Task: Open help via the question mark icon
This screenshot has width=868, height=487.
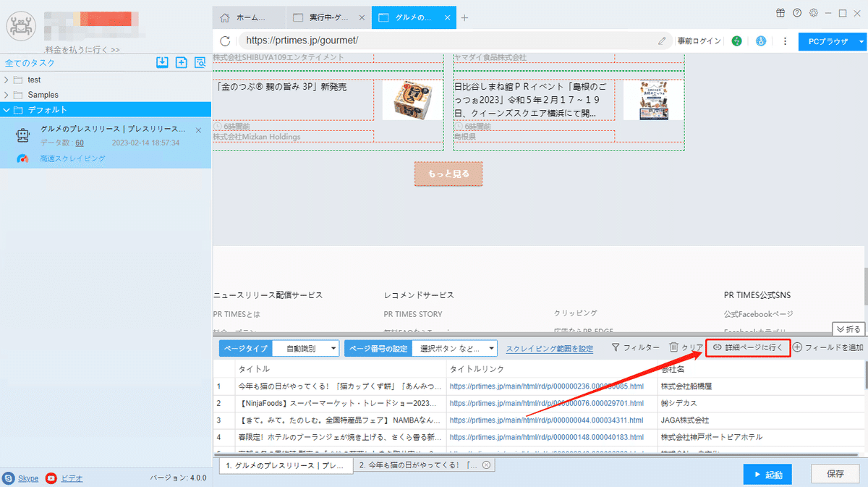Action: [797, 13]
